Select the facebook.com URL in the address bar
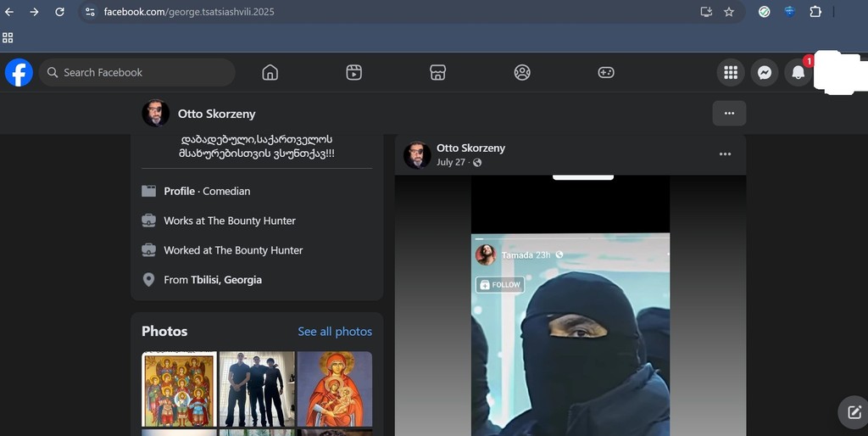This screenshot has width=868, height=436. pos(189,12)
